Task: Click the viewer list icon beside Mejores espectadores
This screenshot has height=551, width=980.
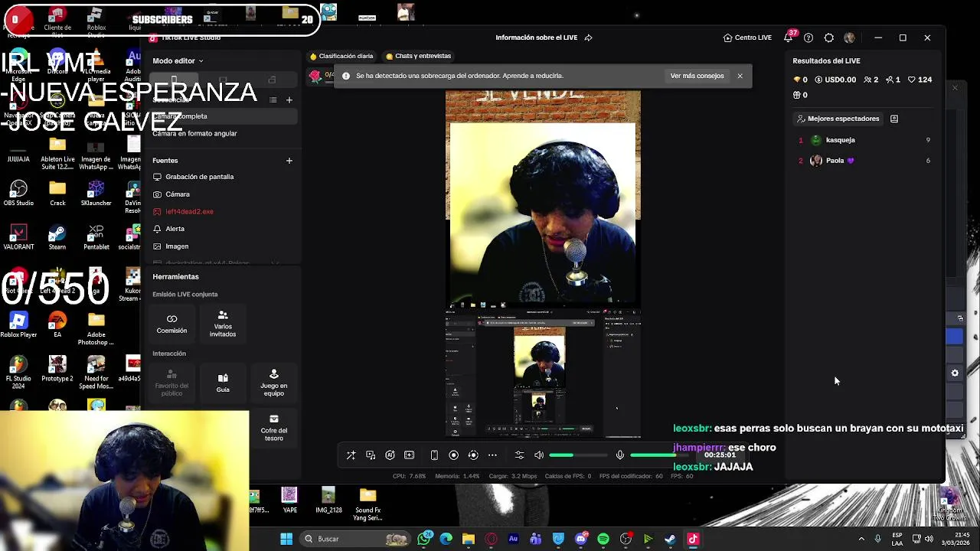Action: point(893,119)
